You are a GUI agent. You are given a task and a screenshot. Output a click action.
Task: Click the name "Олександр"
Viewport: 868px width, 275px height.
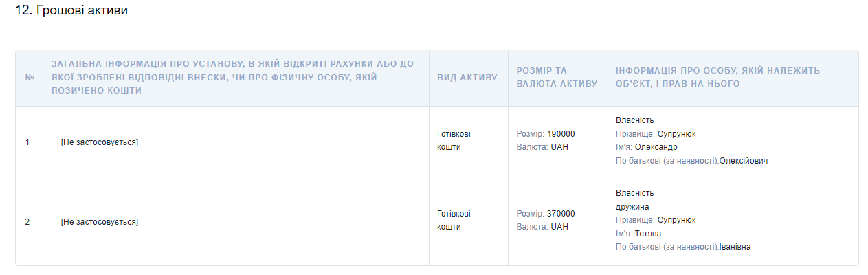click(x=656, y=147)
